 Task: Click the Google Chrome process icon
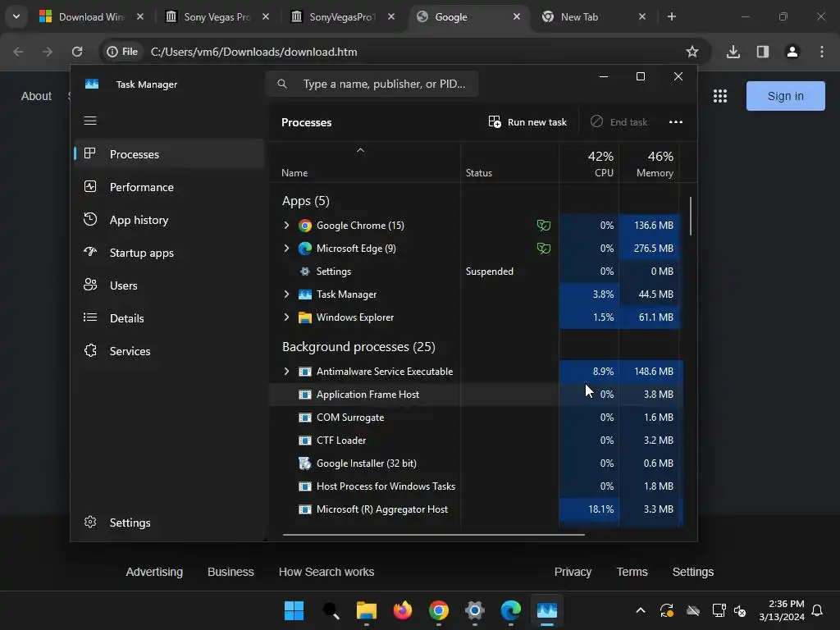click(x=305, y=226)
